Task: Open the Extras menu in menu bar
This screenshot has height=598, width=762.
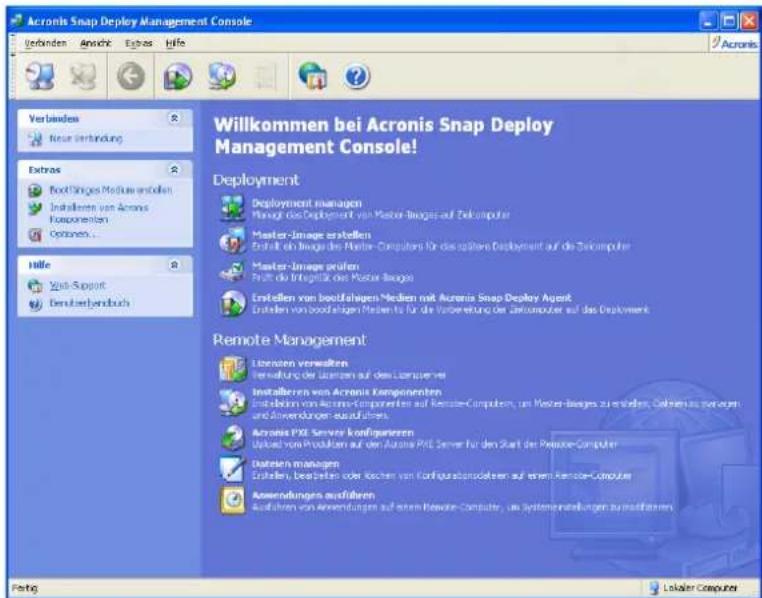Action: coord(139,43)
